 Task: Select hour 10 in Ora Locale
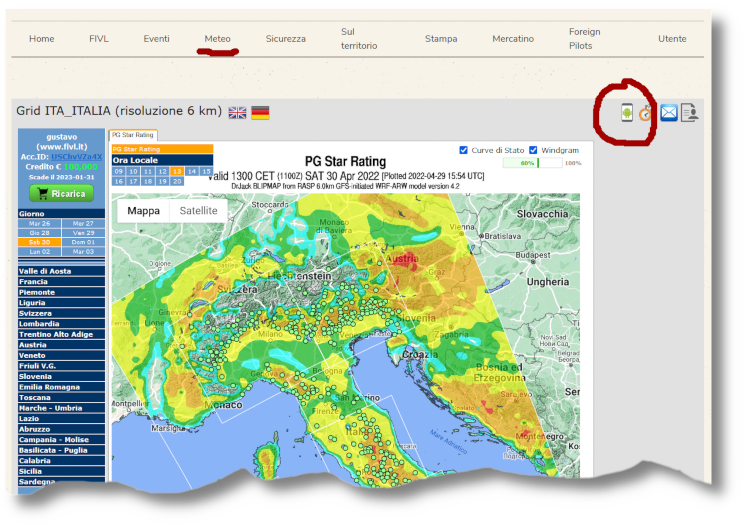pyautogui.click(x=133, y=171)
